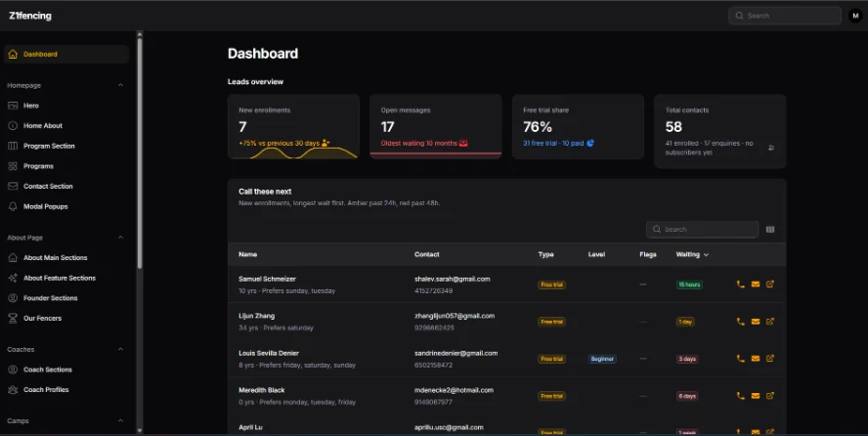Open the Open messages card

click(x=436, y=127)
